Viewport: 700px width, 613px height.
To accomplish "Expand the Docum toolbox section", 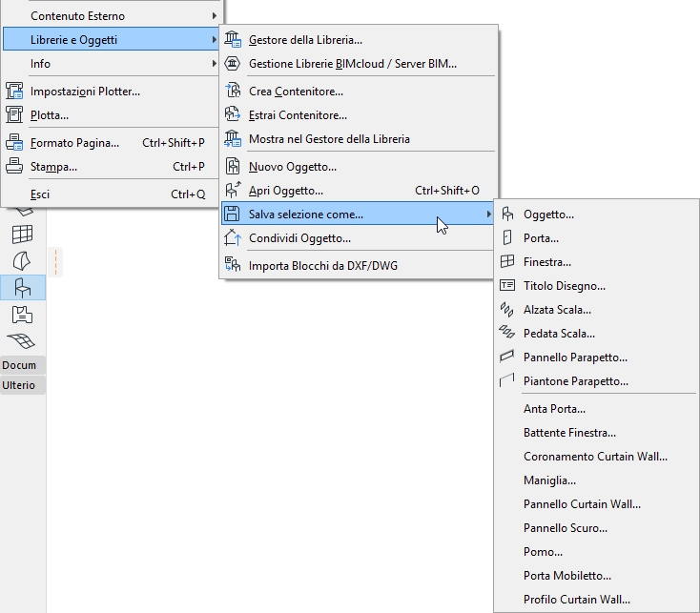I will point(23,365).
